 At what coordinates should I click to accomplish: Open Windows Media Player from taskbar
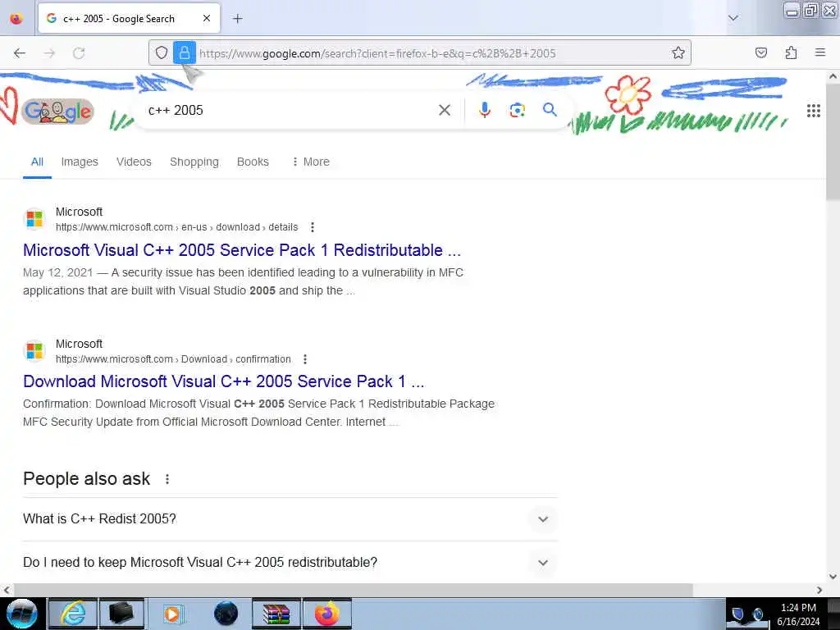coord(173,614)
